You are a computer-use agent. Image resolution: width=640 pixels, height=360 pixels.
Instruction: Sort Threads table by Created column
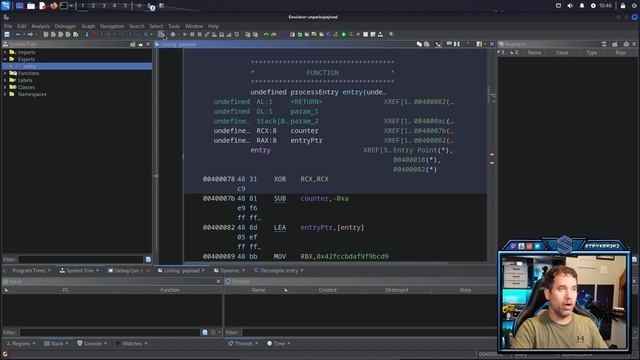pos(327,290)
